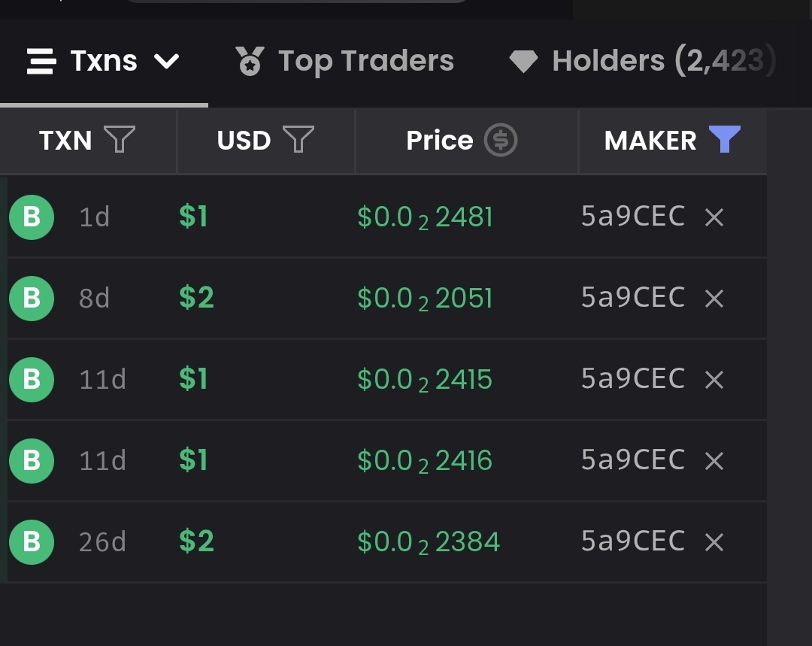Open the TXN column filter funnel
This screenshot has height=646, width=812.
120,139
